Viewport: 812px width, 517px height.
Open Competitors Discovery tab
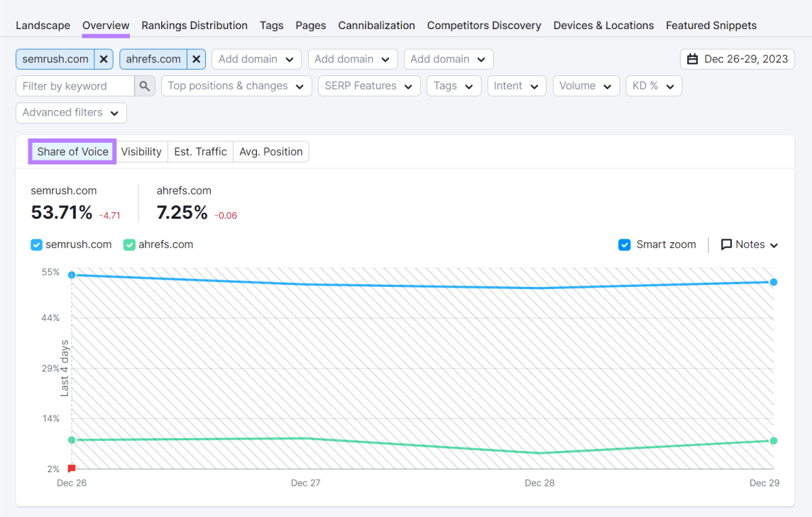tap(484, 26)
